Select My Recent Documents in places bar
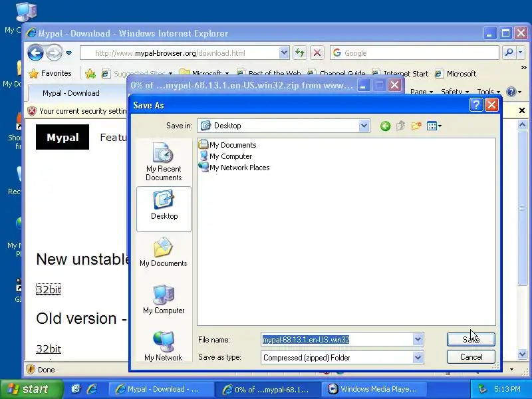The image size is (532, 399). [x=164, y=162]
